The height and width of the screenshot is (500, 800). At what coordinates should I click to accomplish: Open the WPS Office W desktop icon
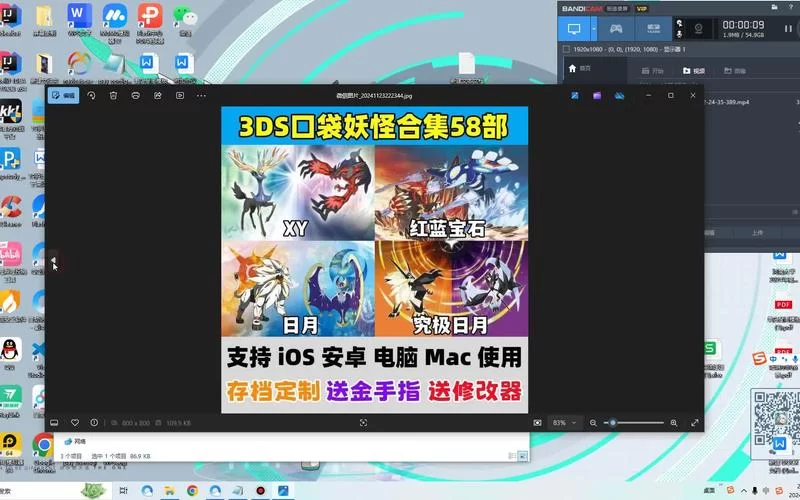tap(80, 19)
